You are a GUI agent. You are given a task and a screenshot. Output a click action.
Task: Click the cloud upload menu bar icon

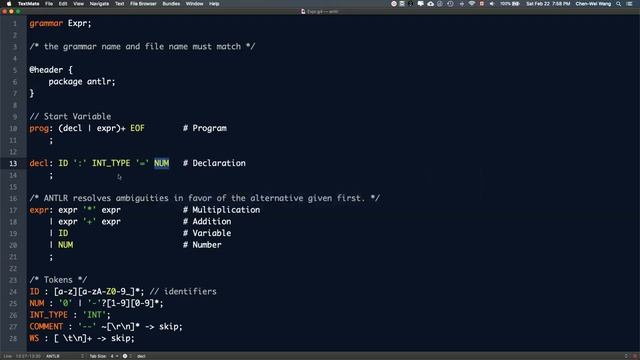[431, 4]
